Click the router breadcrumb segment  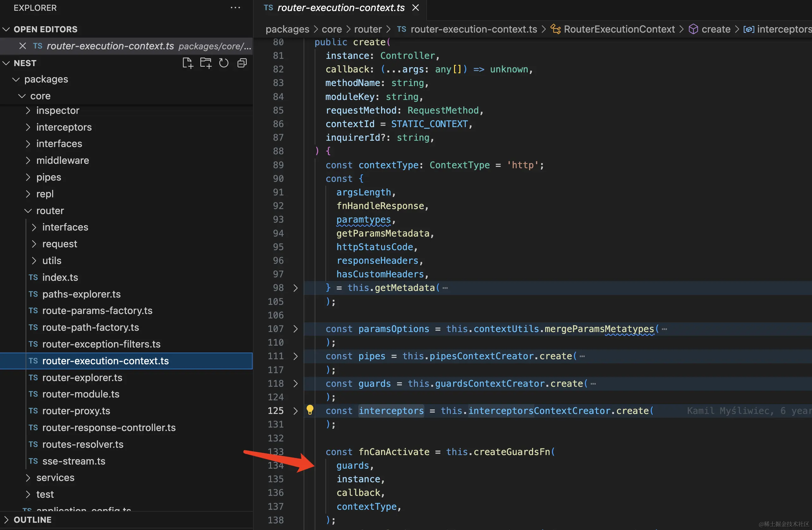(x=368, y=29)
